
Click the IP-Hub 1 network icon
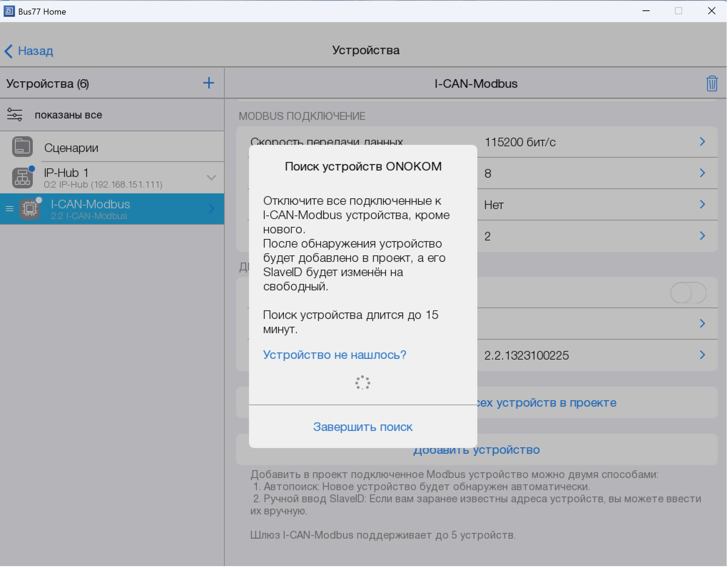tap(22, 178)
